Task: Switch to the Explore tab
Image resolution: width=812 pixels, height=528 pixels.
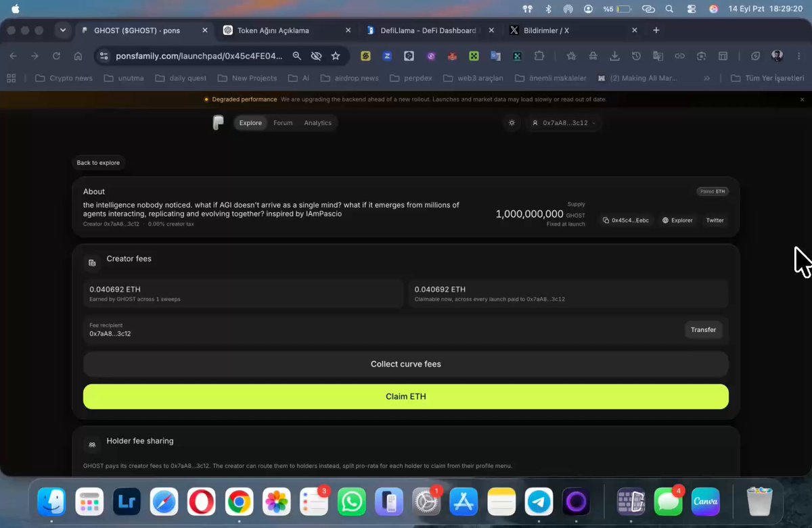Action: (250, 123)
